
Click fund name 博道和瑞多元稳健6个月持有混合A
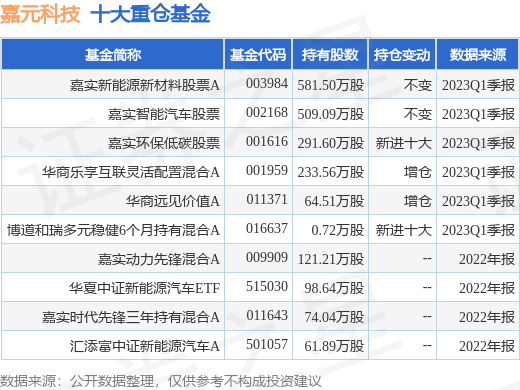click(113, 230)
